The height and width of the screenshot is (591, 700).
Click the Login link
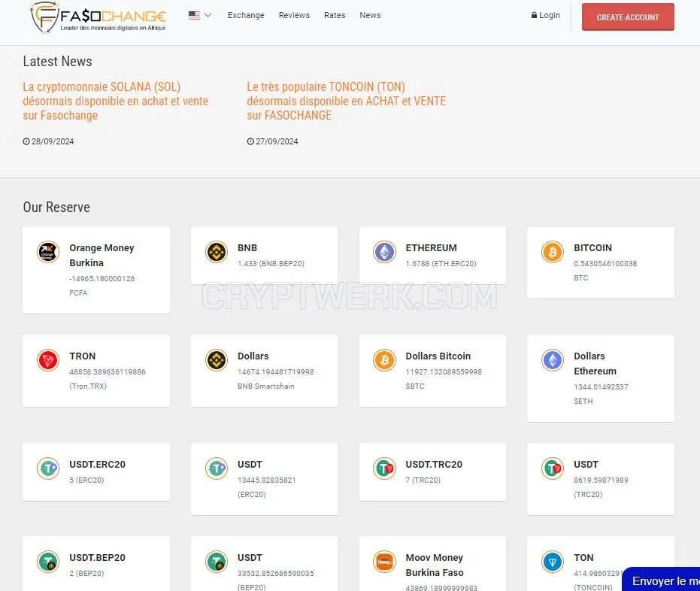546,15
